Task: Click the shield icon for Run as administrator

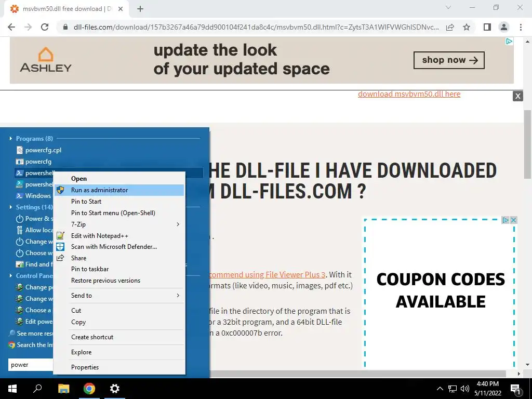Action: tap(60, 190)
